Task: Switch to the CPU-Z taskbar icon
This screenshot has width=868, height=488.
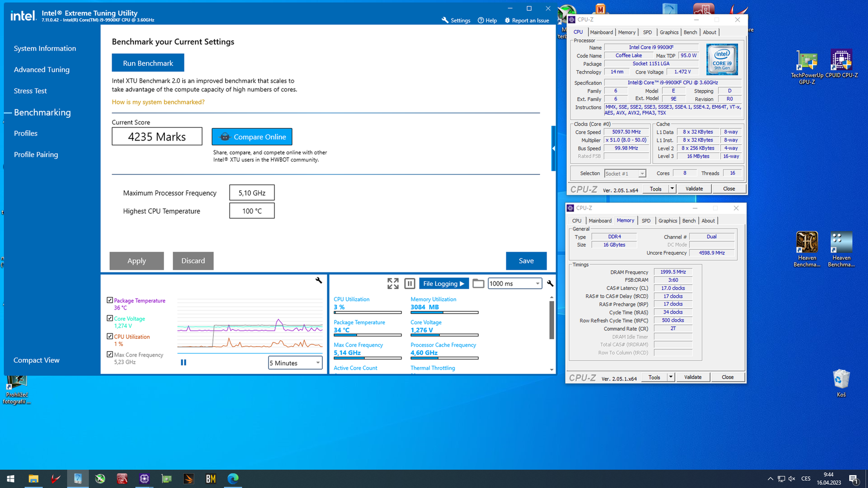Action: point(144,479)
